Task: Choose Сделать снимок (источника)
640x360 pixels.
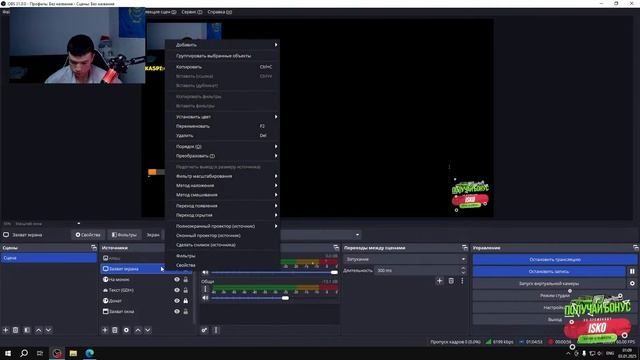Action: tap(222, 245)
